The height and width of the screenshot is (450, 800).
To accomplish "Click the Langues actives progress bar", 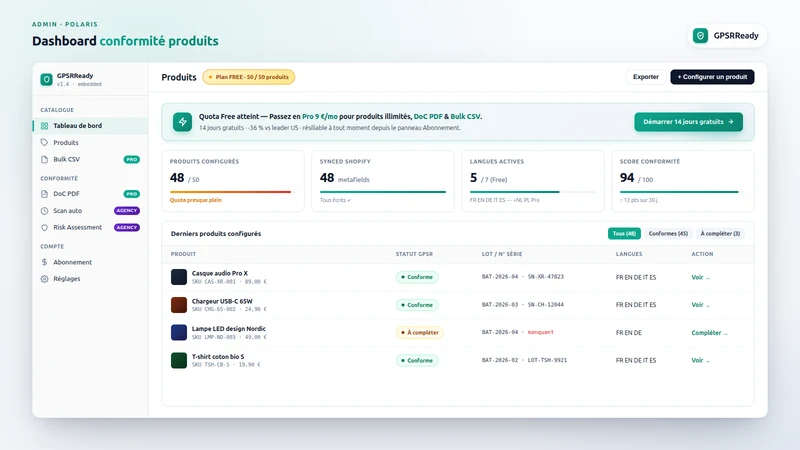I will 533,192.
